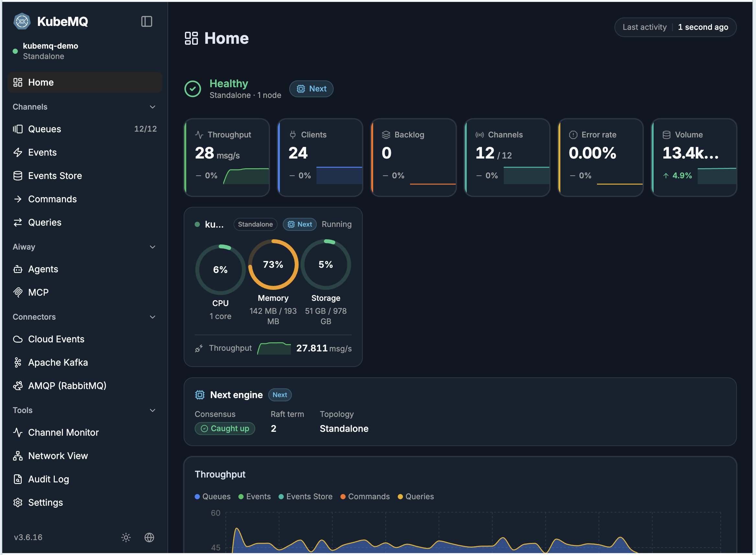This screenshot has height=555, width=756.
Task: Click the Cloud Events cloud icon
Action: point(18,339)
